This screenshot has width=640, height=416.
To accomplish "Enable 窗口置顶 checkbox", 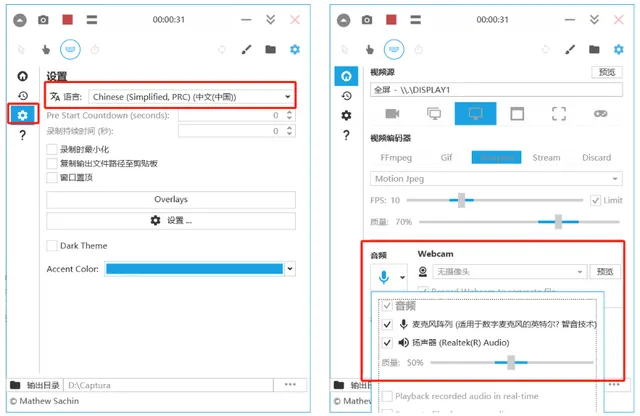I will pyautogui.click(x=52, y=178).
